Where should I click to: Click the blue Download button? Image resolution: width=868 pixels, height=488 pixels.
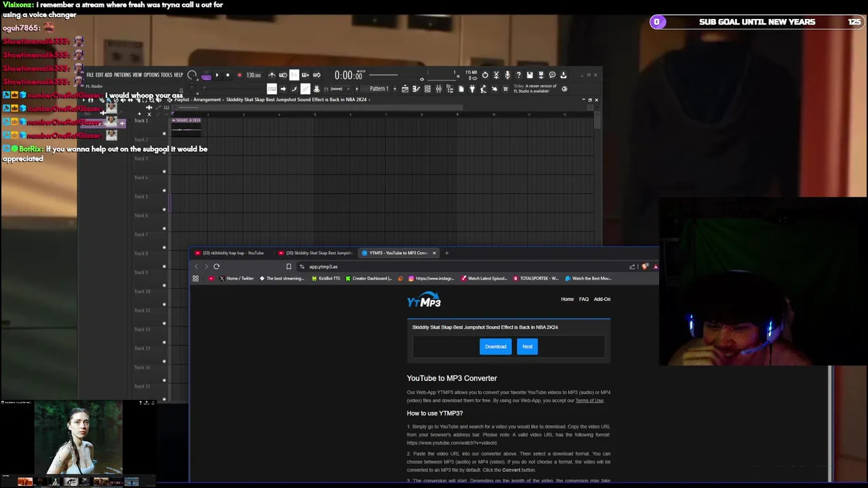[x=496, y=346]
